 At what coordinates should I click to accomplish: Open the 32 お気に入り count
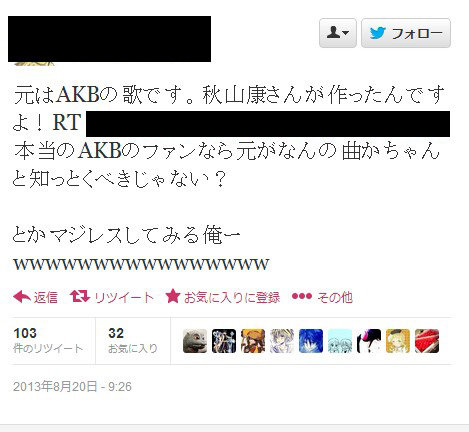(x=132, y=340)
